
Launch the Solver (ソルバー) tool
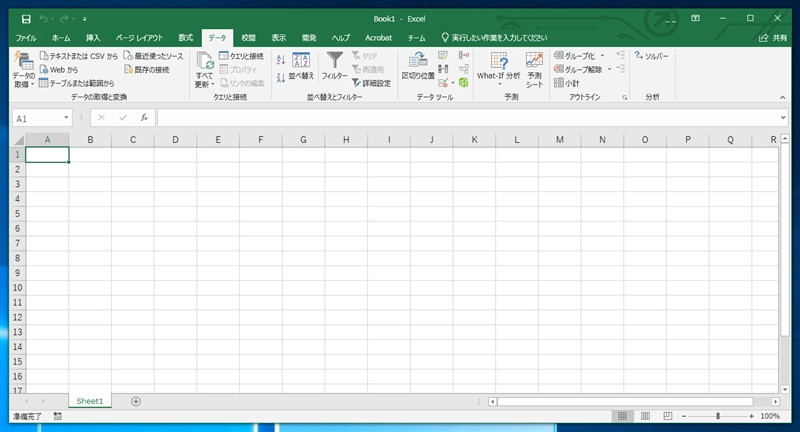click(652, 56)
